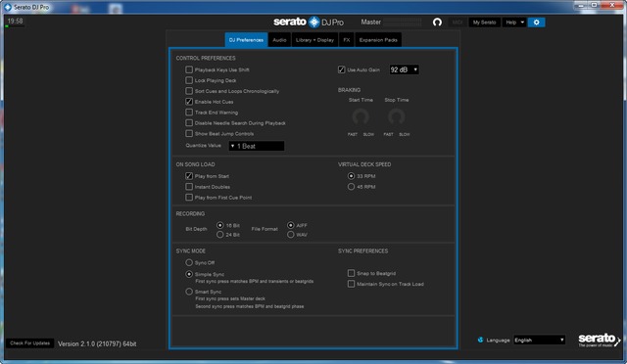Click the braking Stop Time knob
The height and width of the screenshot is (364, 627).
[396, 117]
